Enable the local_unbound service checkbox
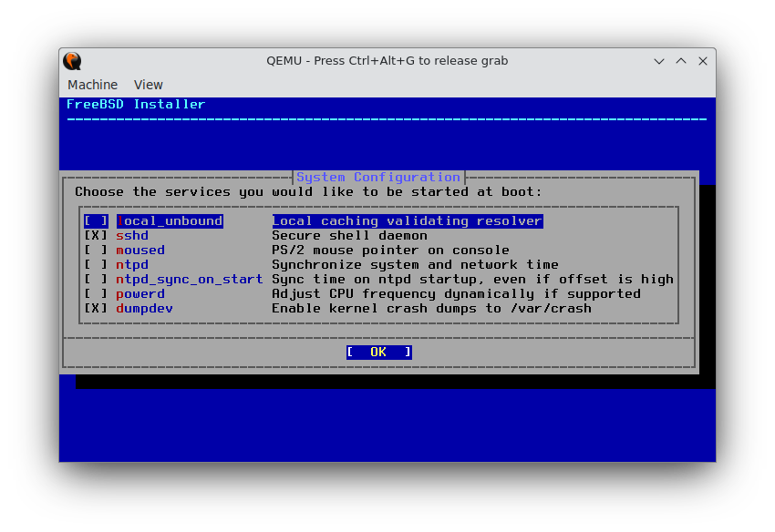 [95, 220]
